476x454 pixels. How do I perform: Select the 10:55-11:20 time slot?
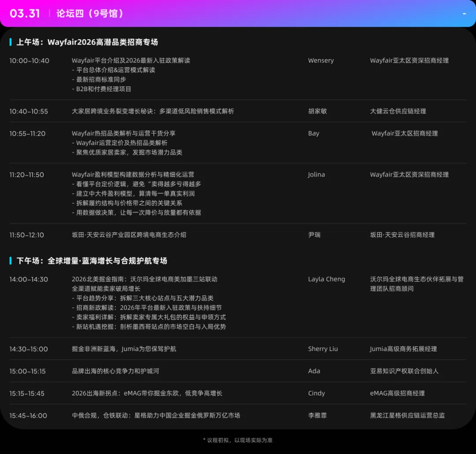point(27,133)
